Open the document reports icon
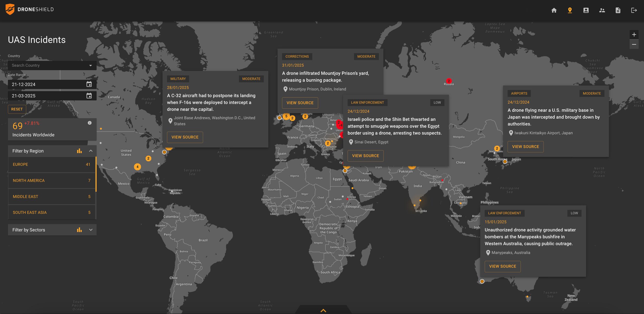This screenshot has height=314, width=644. (618, 10)
